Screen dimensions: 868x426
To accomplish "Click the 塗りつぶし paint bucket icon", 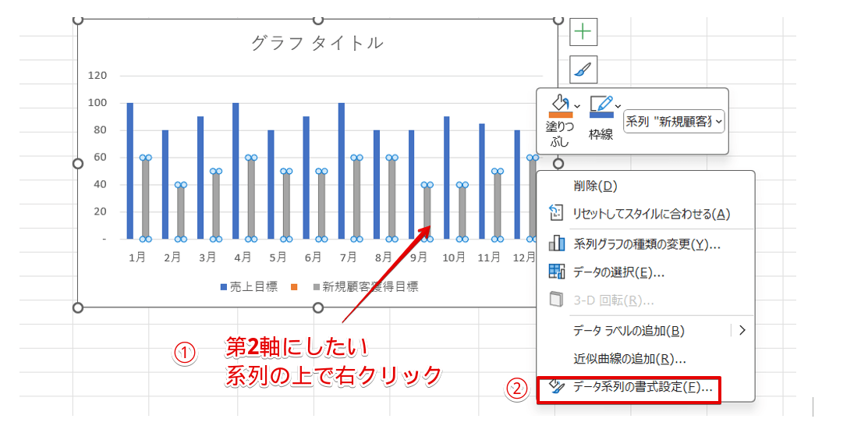I will click(559, 105).
